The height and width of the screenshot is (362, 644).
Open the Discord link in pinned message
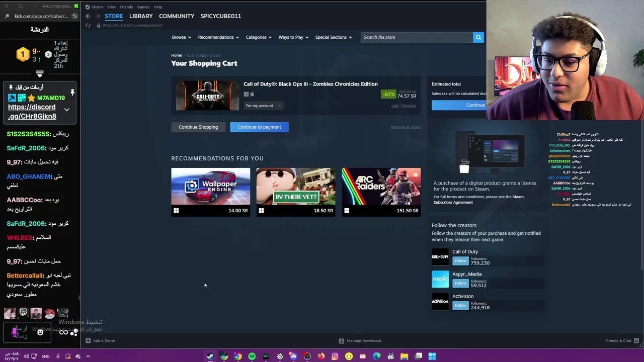(32, 112)
